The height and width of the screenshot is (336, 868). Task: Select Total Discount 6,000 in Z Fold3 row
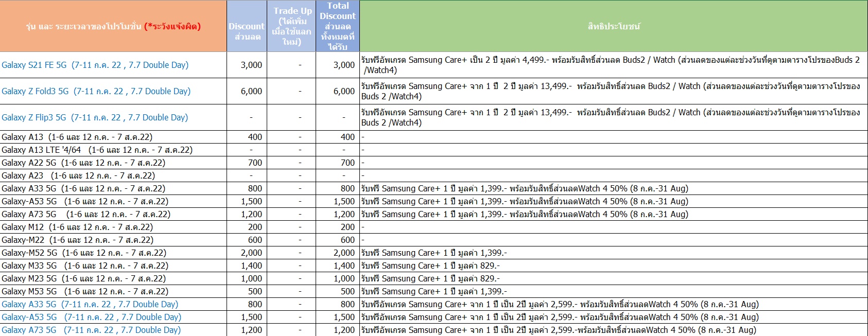(x=338, y=91)
